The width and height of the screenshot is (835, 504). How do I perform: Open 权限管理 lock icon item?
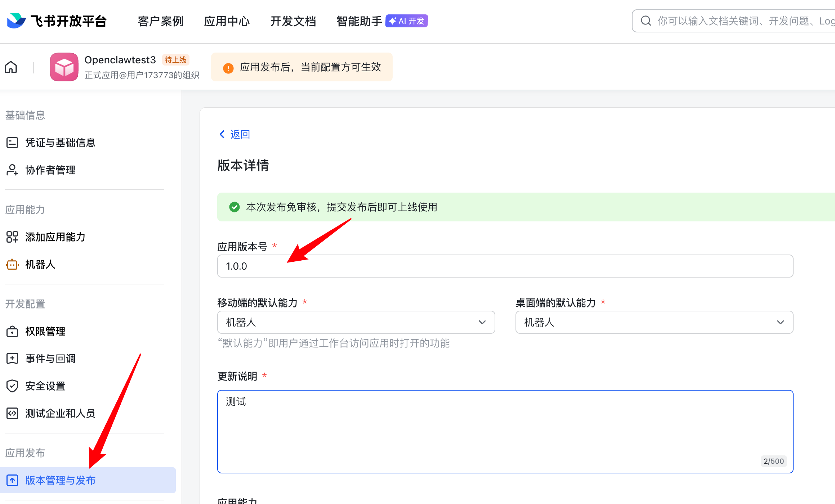[x=12, y=331]
